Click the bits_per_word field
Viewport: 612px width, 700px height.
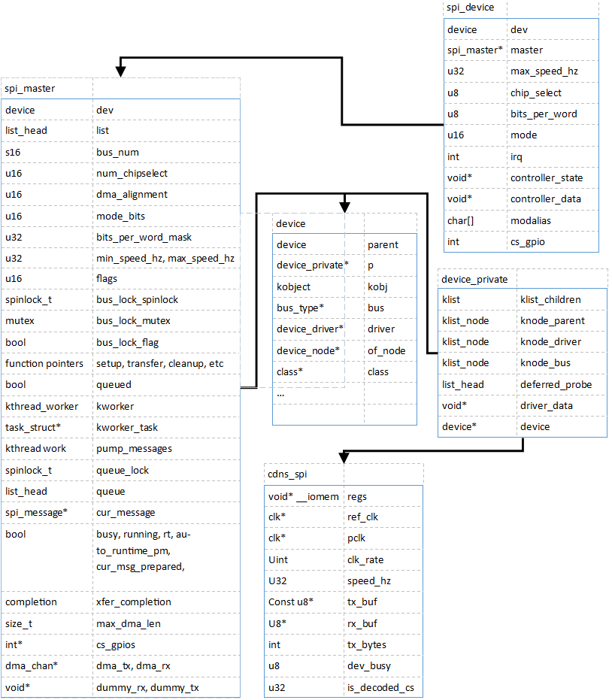pos(544,114)
